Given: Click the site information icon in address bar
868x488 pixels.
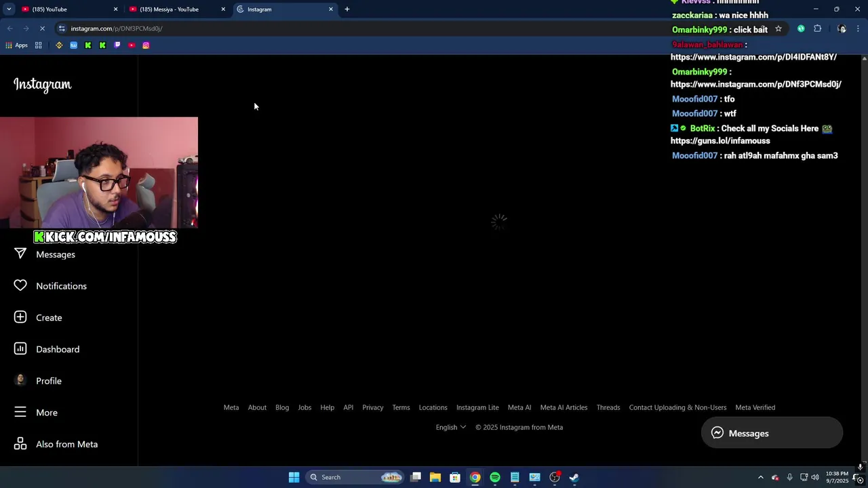Looking at the screenshot, I should point(62,28).
